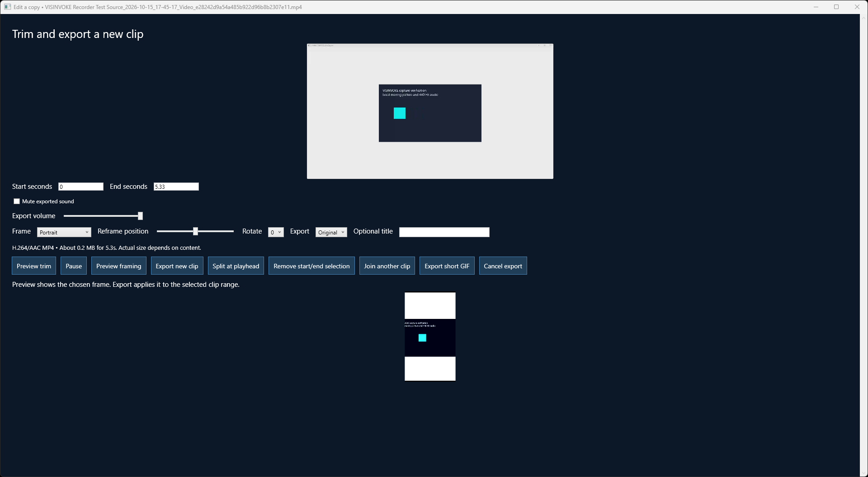Focus the Optional title field

(x=444, y=232)
